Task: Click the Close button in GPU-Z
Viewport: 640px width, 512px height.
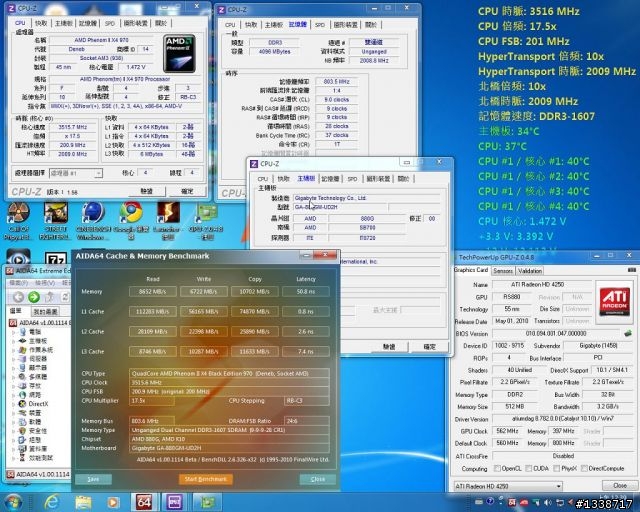Action: tap(620, 485)
